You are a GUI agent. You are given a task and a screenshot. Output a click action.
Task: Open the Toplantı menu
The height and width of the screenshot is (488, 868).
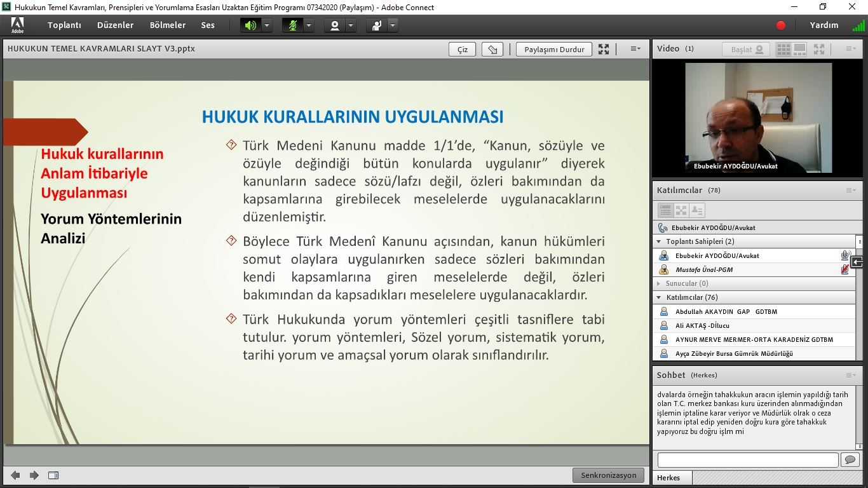[x=64, y=25]
